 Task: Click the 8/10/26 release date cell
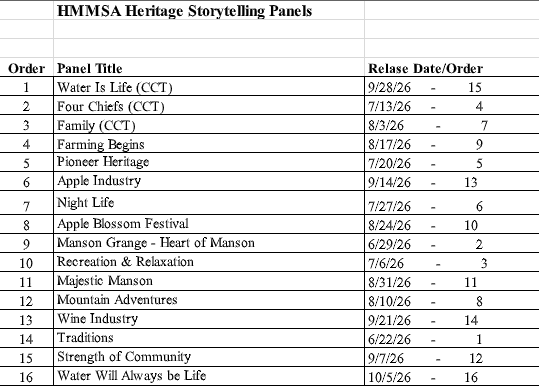[452, 300]
